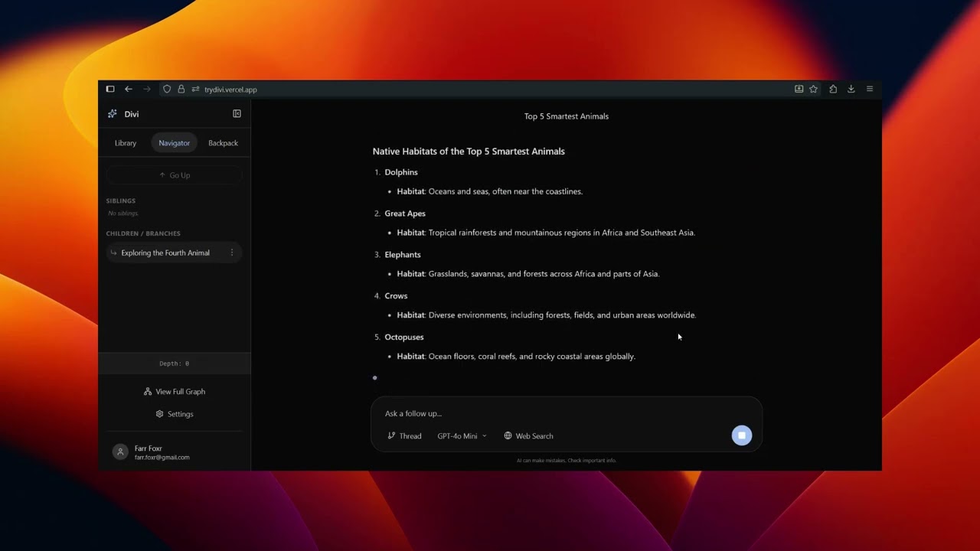Viewport: 980px width, 551px height.
Task: Open the browser hamburger menu
Action: point(870,90)
